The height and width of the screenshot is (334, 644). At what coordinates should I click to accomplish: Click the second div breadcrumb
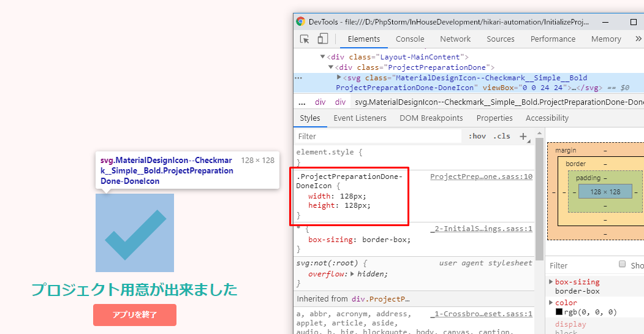[341, 102]
